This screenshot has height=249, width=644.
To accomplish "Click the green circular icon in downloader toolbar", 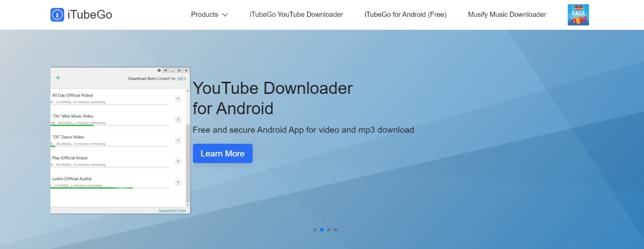I will [58, 78].
